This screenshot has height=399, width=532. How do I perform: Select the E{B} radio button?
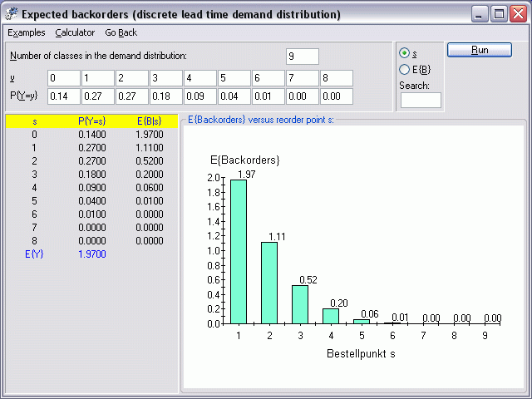(x=406, y=70)
